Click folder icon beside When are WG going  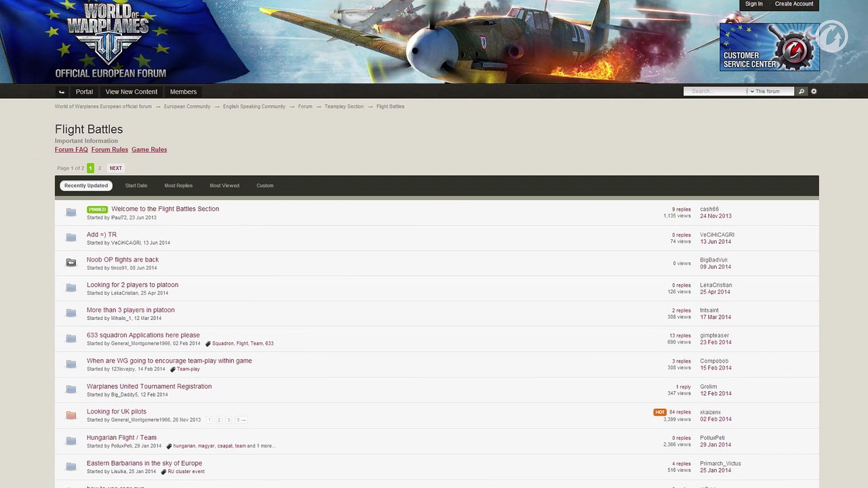click(71, 364)
